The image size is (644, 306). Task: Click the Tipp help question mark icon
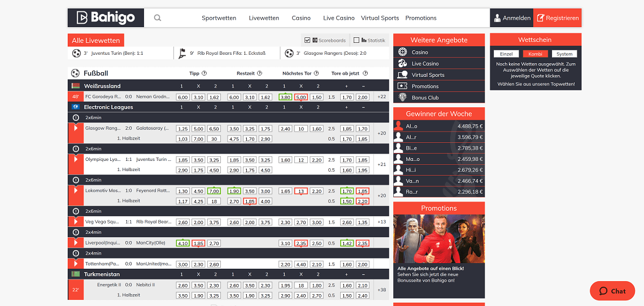pyautogui.click(x=204, y=73)
